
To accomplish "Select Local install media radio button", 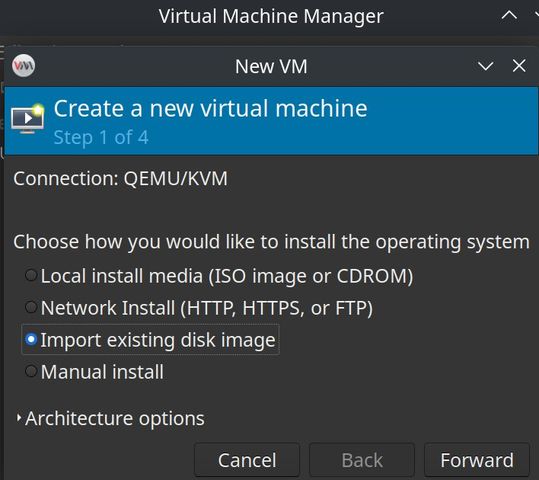I will click(x=31, y=275).
